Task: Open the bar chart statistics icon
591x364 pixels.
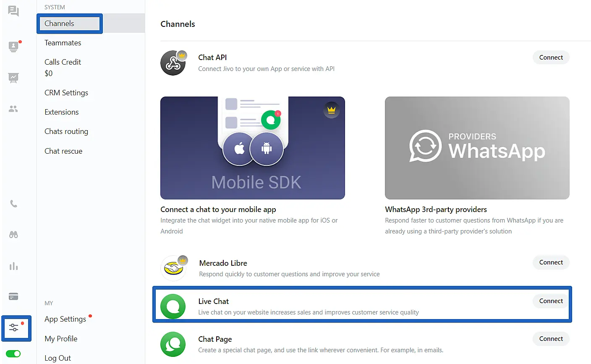Action: [x=13, y=266]
